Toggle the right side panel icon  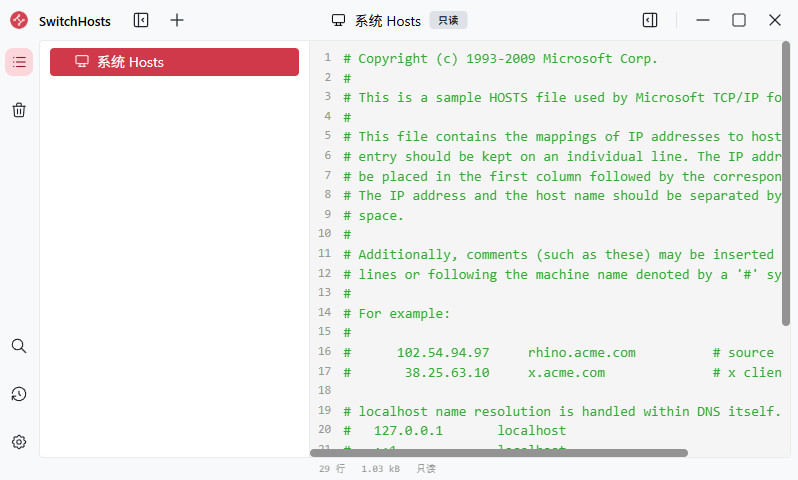pos(650,20)
